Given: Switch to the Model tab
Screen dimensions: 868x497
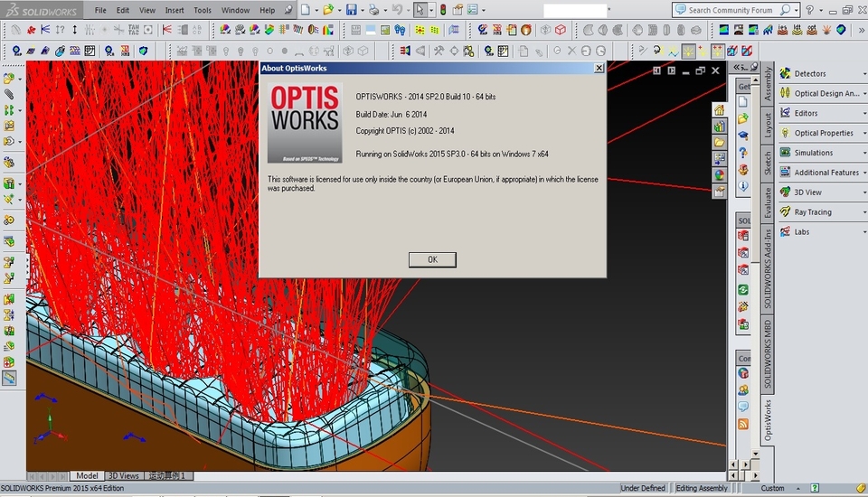Looking at the screenshot, I should tap(87, 475).
